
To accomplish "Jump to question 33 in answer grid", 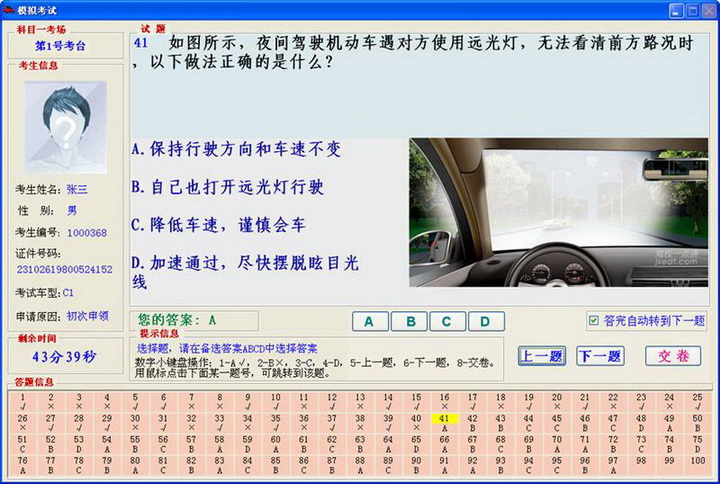I will click(x=219, y=423).
